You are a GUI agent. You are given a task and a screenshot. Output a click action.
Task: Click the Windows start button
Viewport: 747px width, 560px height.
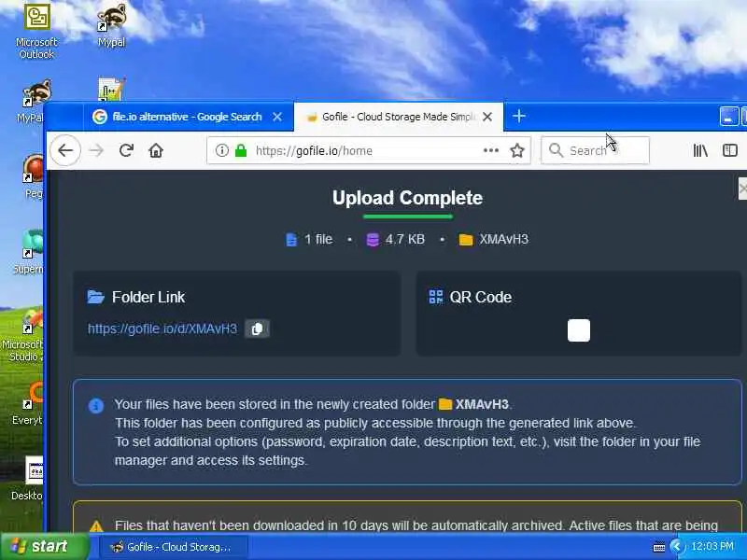pos(44,546)
